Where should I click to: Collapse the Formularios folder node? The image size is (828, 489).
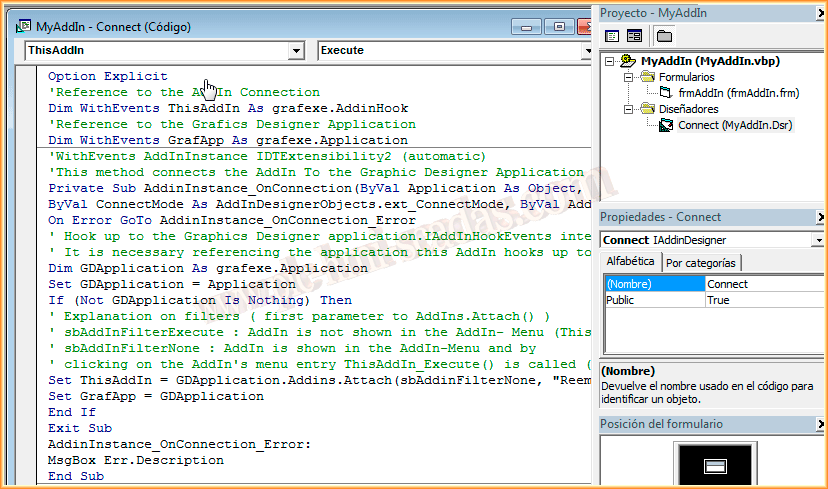pos(629,77)
